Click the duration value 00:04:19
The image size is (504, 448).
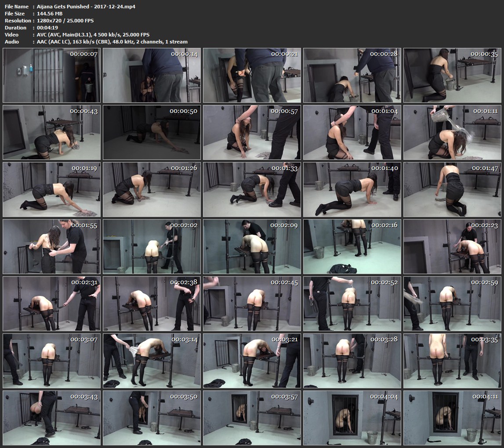click(x=47, y=28)
